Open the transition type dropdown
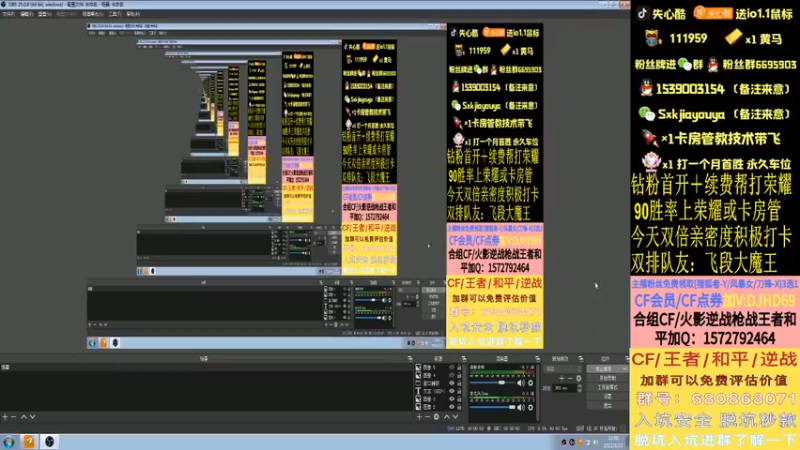 point(563,368)
